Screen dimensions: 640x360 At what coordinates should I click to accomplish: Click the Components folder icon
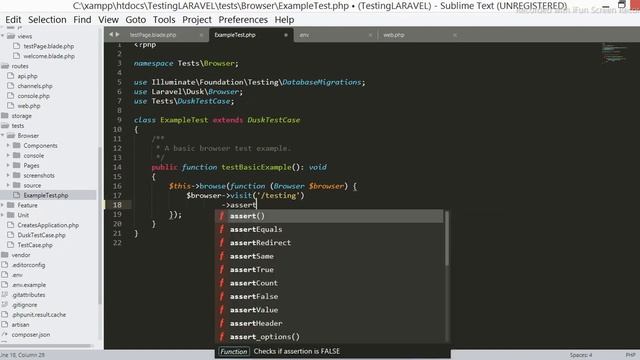[x=16, y=145]
